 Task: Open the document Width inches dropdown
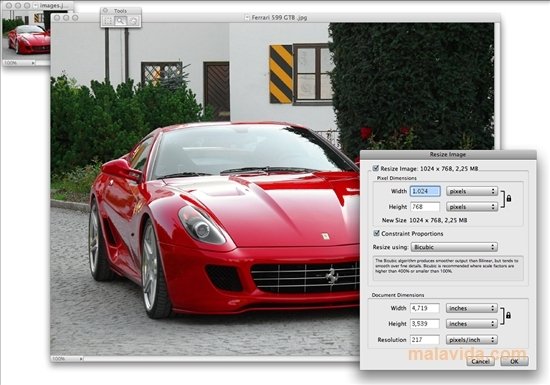point(472,308)
